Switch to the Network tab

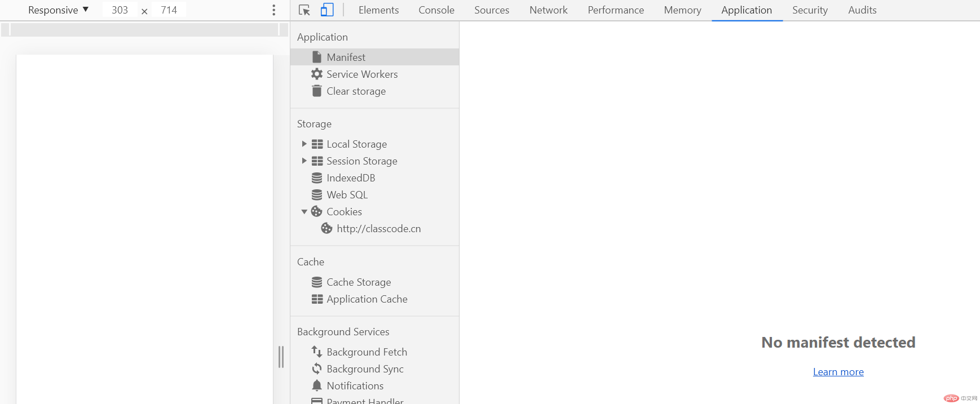coord(548,10)
